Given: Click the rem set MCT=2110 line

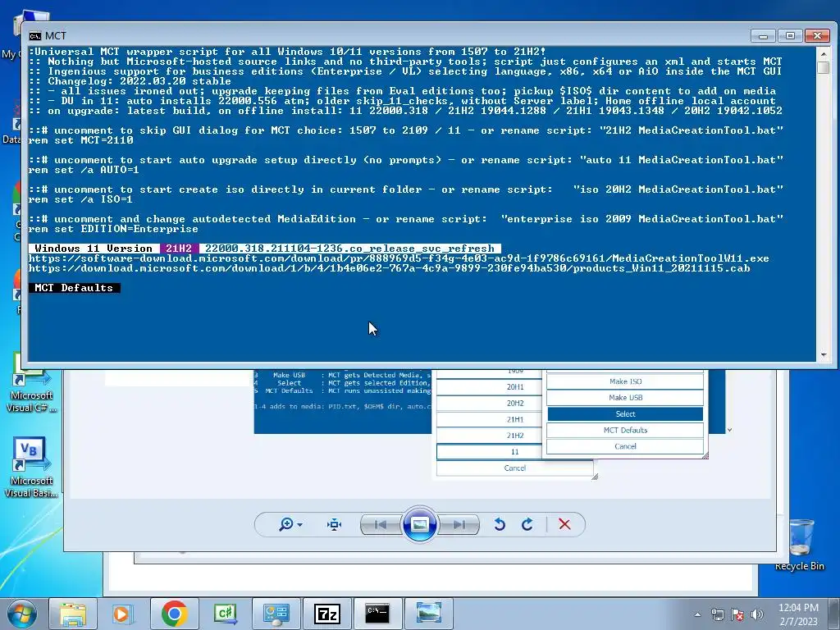Looking at the screenshot, I should tap(81, 140).
